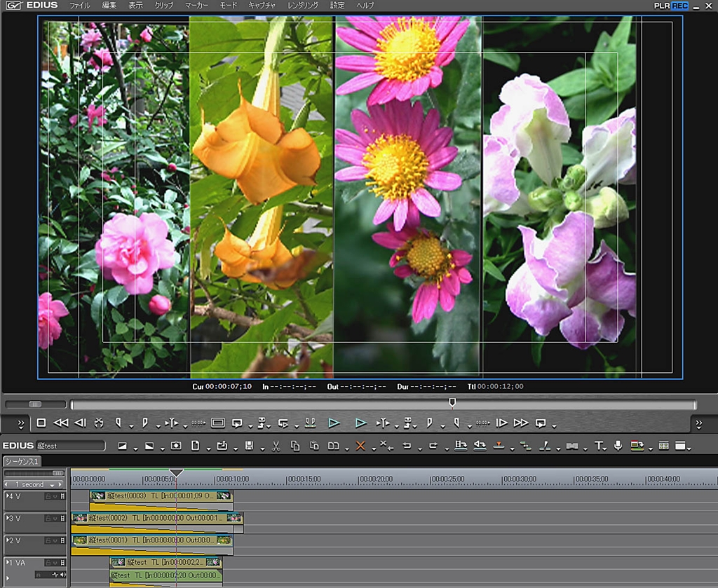Click the camera capture icon
Viewport: 718px width, 588px height.
click(175, 446)
